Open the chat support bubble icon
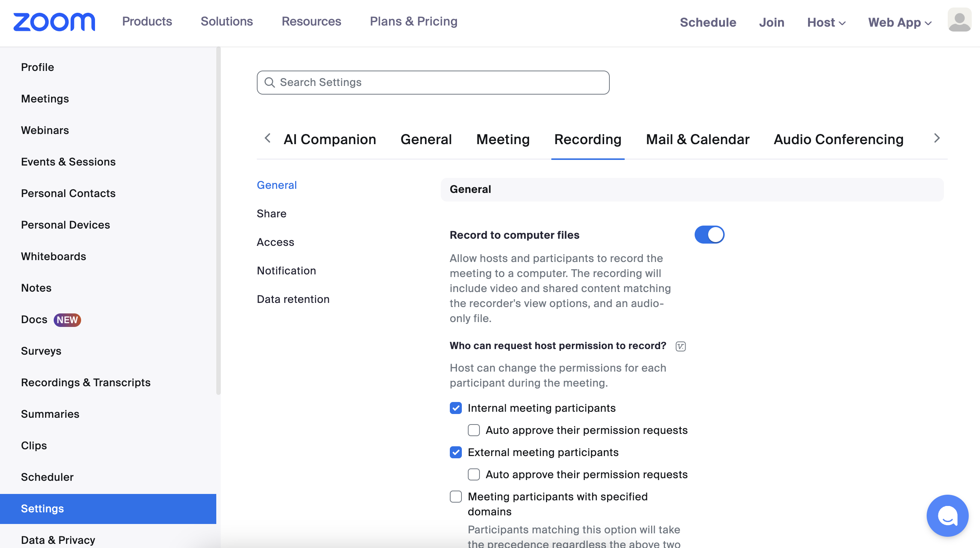 pyautogui.click(x=947, y=515)
